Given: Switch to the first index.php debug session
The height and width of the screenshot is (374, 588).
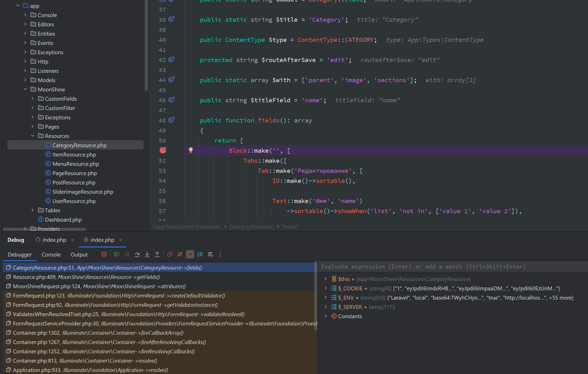Looking at the screenshot, I should click(51, 240).
